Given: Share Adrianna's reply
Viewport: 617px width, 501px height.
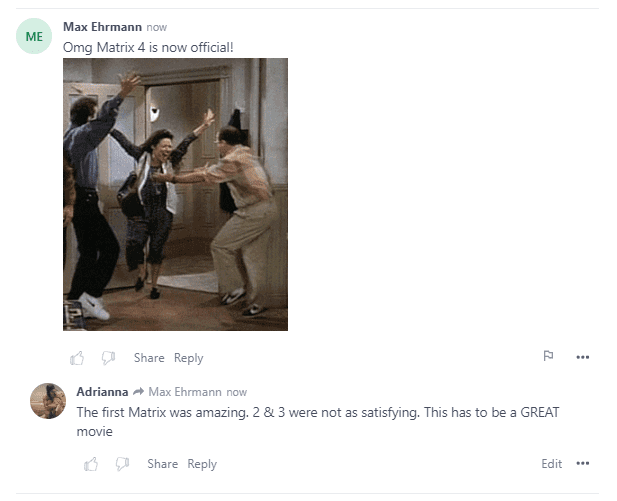Looking at the screenshot, I should point(163,464).
